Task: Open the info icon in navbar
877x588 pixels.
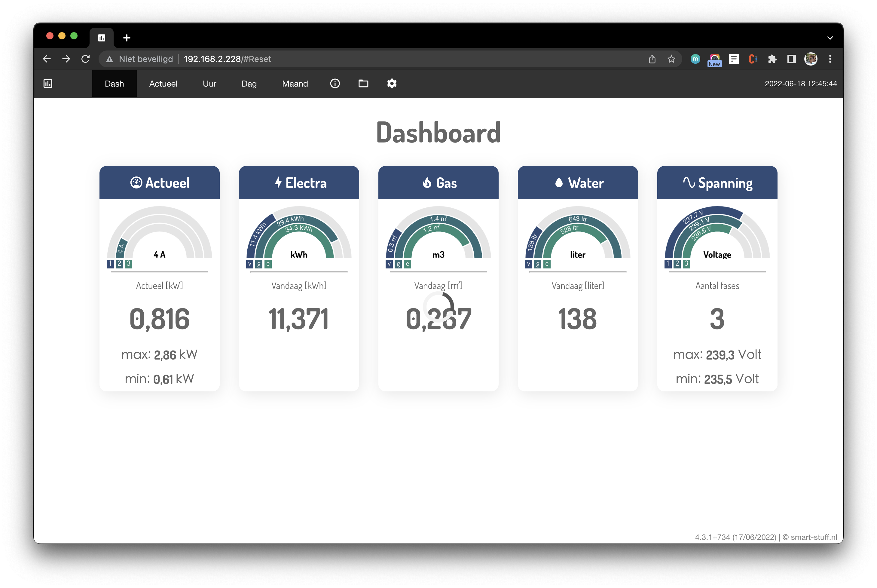Action: (x=335, y=84)
